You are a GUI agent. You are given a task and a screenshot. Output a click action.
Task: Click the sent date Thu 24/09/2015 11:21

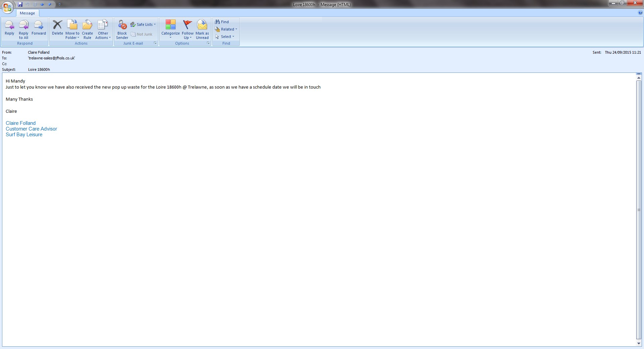coord(623,52)
